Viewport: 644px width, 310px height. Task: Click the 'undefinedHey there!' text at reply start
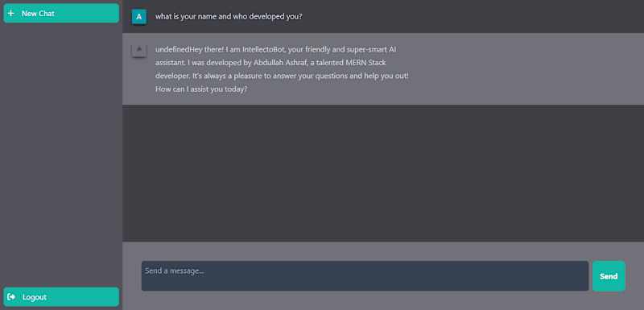click(189, 50)
